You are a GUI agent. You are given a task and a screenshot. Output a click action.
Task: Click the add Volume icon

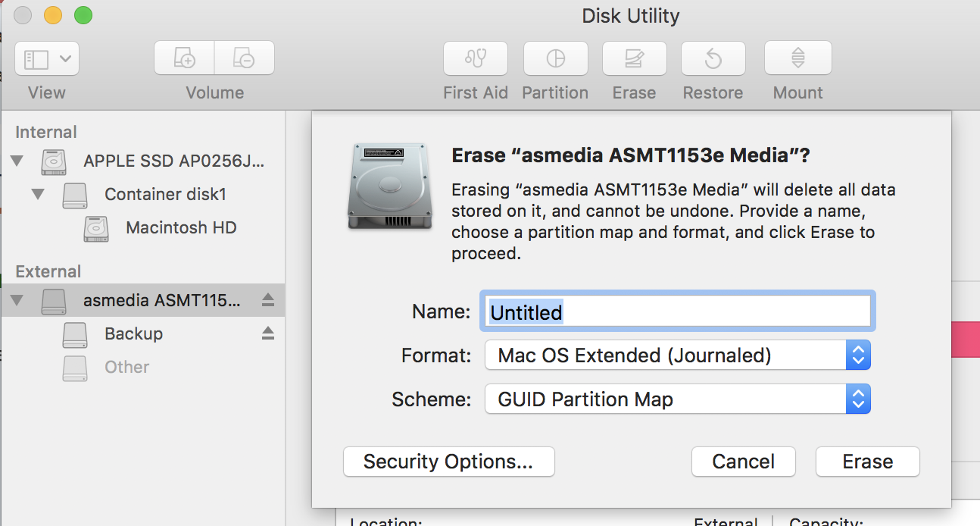coord(184,58)
